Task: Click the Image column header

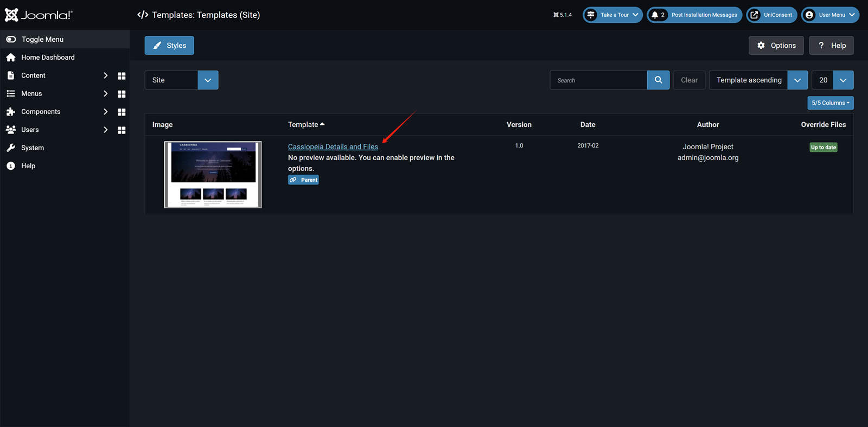Action: pos(162,125)
